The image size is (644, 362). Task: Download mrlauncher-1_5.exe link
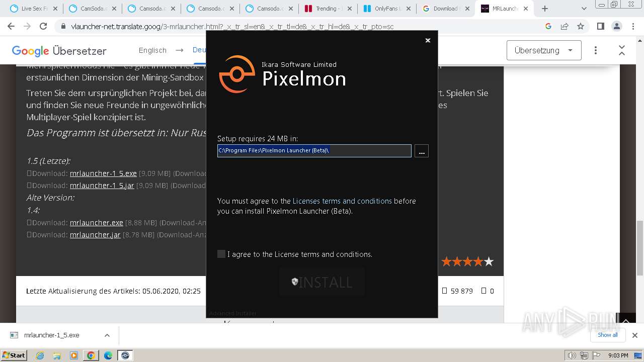pyautogui.click(x=103, y=173)
